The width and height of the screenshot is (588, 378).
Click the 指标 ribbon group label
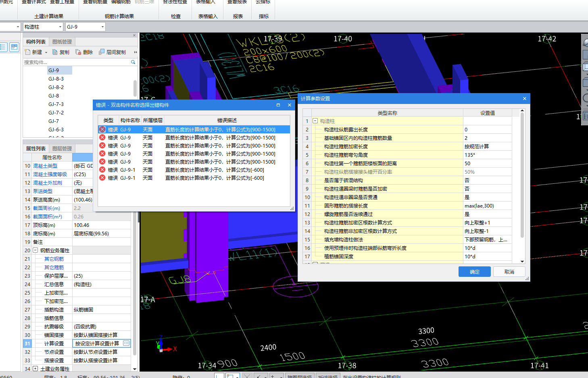pyautogui.click(x=264, y=16)
